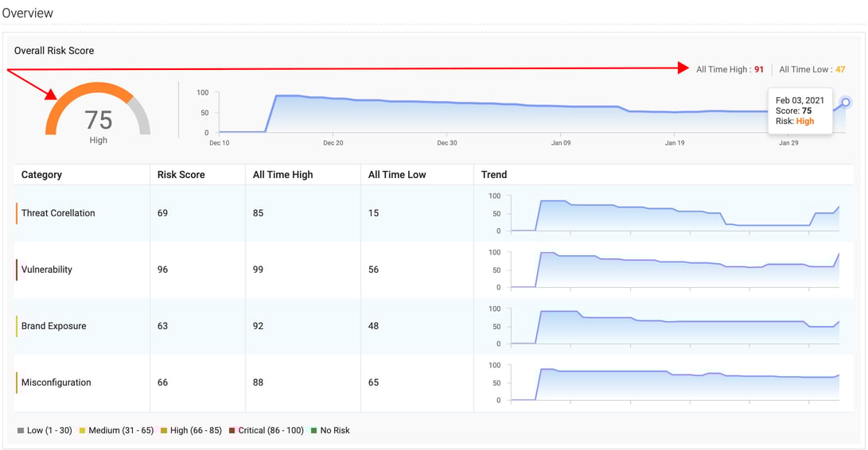The image size is (868, 450).
Task: Click the All Time High value 91
Action: pos(759,70)
